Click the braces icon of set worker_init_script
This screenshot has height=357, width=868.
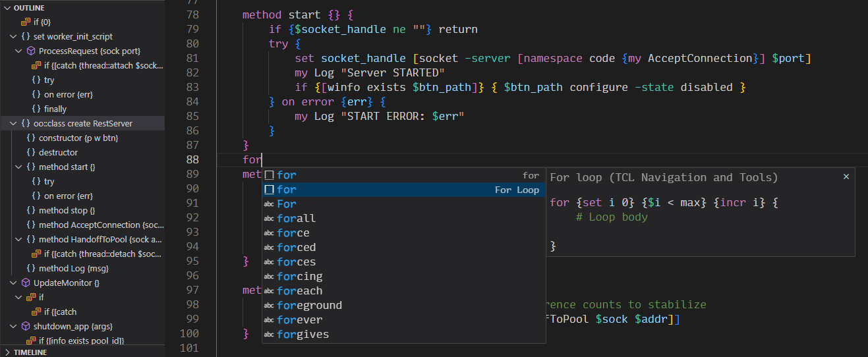pyautogui.click(x=26, y=36)
